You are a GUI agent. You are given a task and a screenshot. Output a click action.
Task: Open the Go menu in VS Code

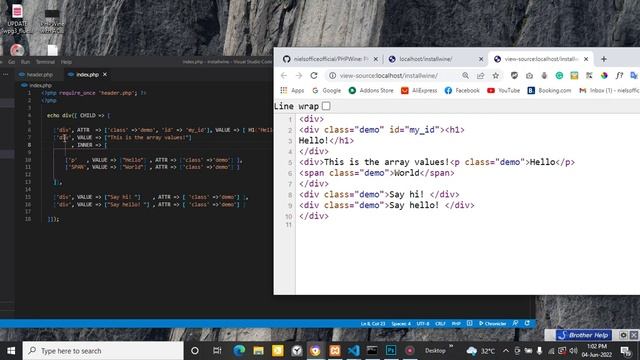tap(11, 62)
